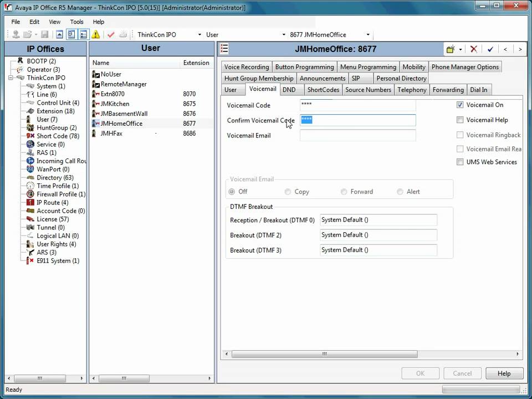Select Operator (3) in the tree

point(43,70)
